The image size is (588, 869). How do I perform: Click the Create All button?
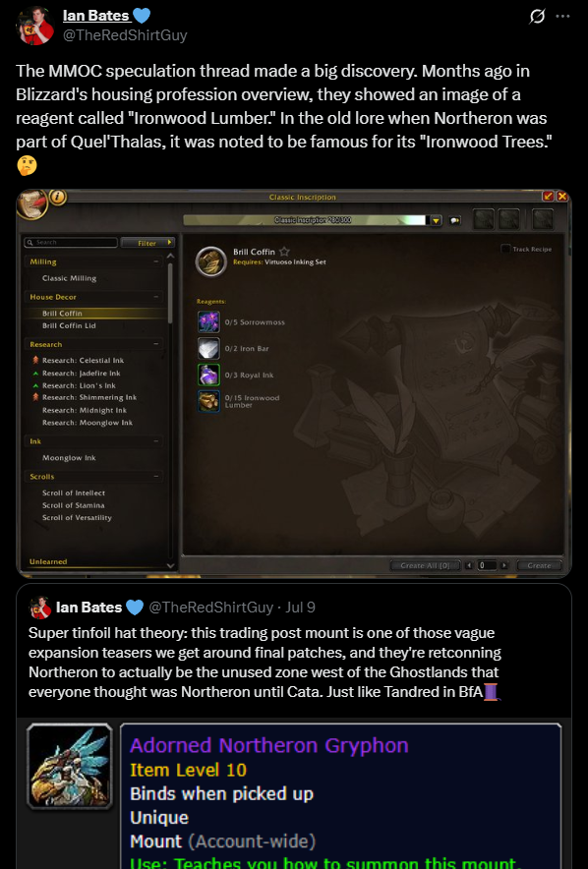coord(425,565)
